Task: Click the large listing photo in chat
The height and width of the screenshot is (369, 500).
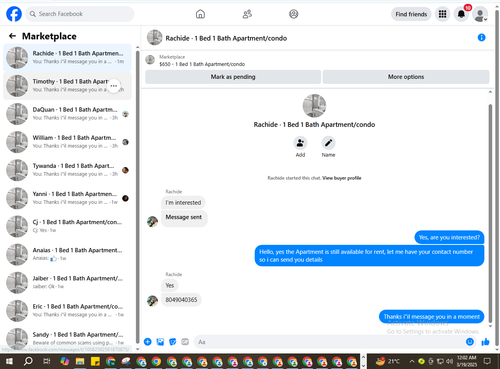Action: 314,106
